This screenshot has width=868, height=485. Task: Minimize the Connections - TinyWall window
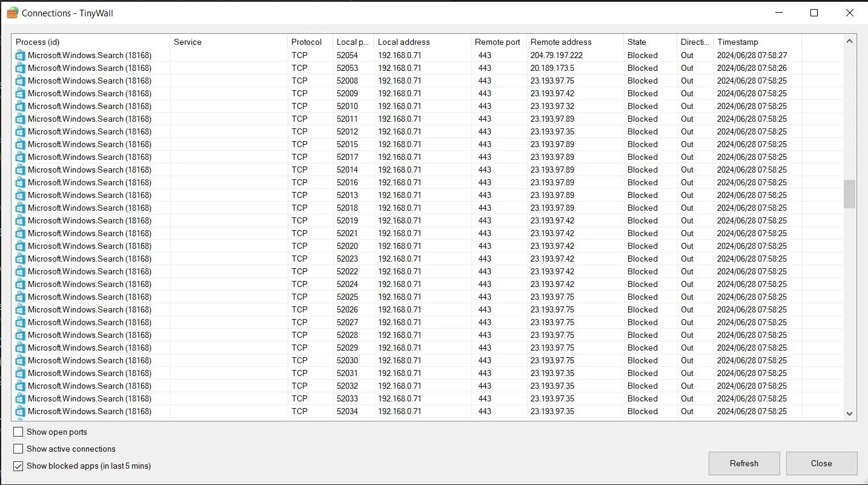point(779,13)
